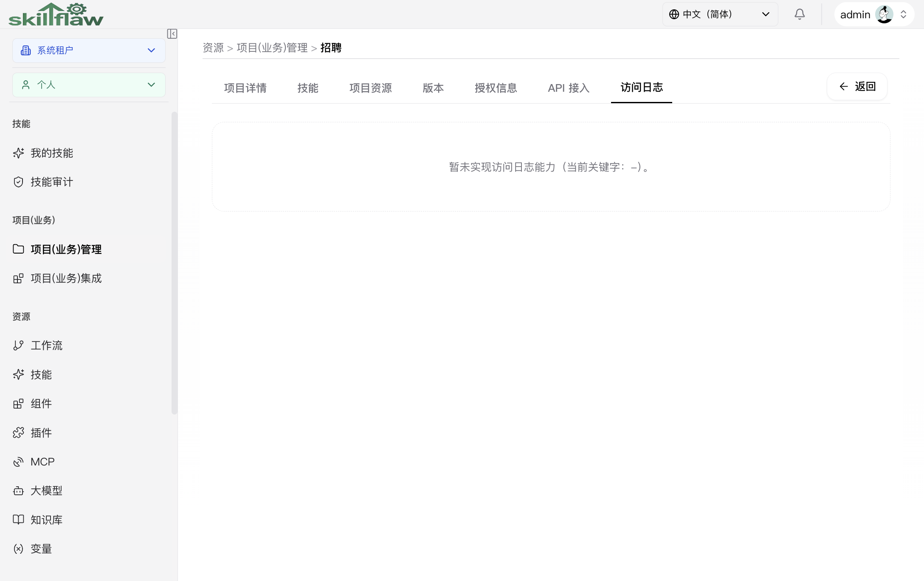This screenshot has height=581, width=924.
Task: Open the 中文（简体） language dropdown
Action: click(720, 14)
